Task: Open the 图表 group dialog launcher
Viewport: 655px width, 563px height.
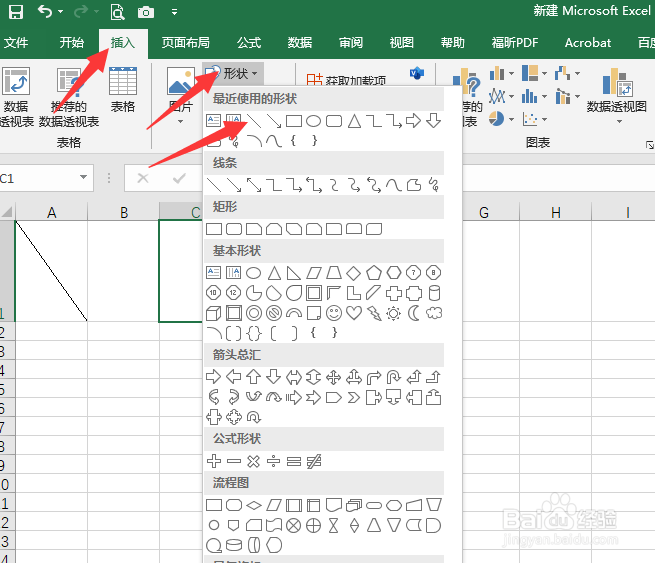Action: (x=650, y=145)
